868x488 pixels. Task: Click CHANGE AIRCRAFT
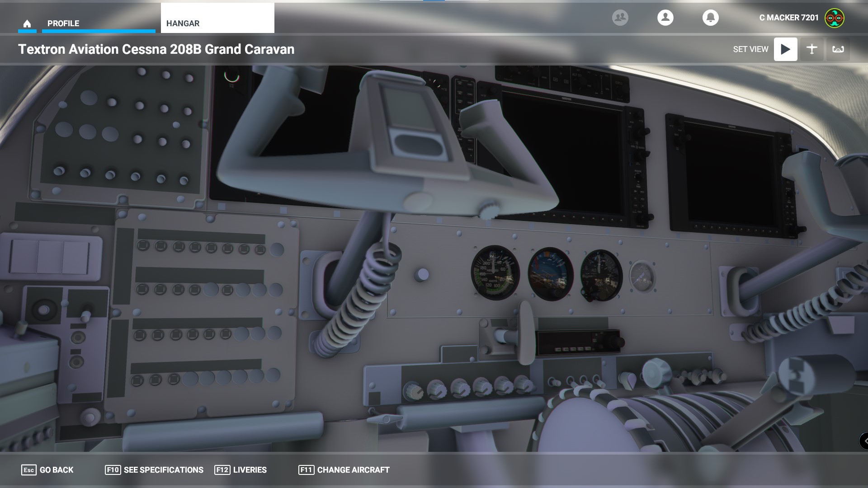coord(353,470)
